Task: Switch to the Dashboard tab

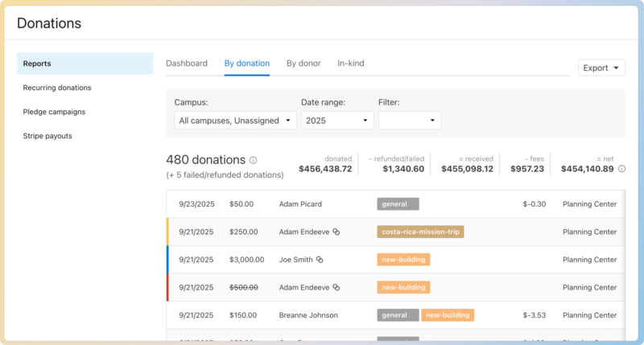Action: tap(187, 64)
